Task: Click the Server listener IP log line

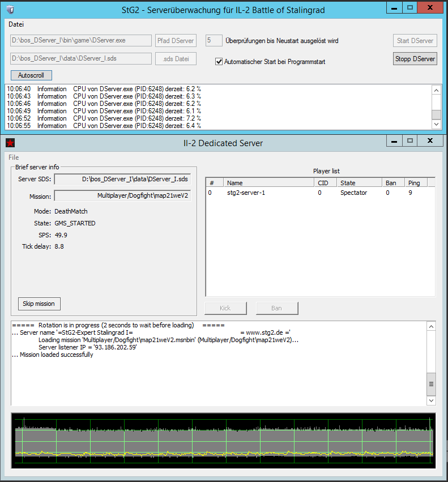Action: click(88, 347)
